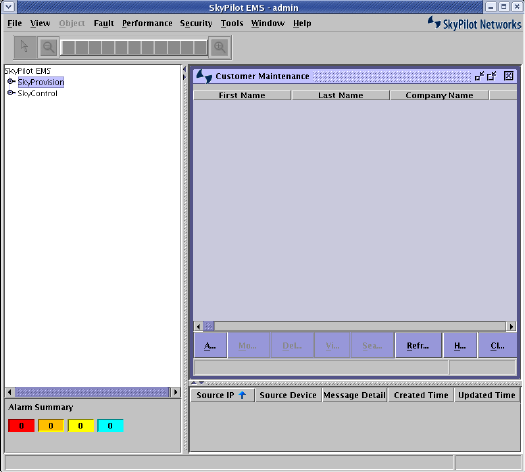Viewport: 525px width, 472px height.
Task: Click the Refresh button
Action: pyautogui.click(x=418, y=345)
